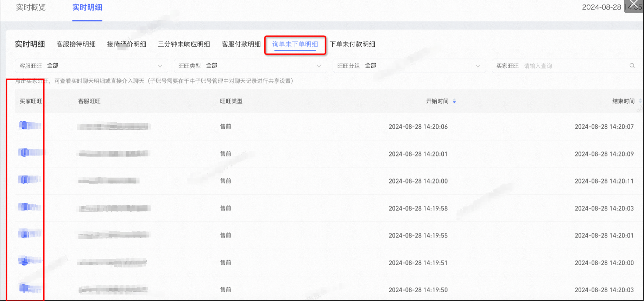This screenshot has width=644, height=301.
Task: Click the 买家旺旺 column header
Action: [31, 101]
